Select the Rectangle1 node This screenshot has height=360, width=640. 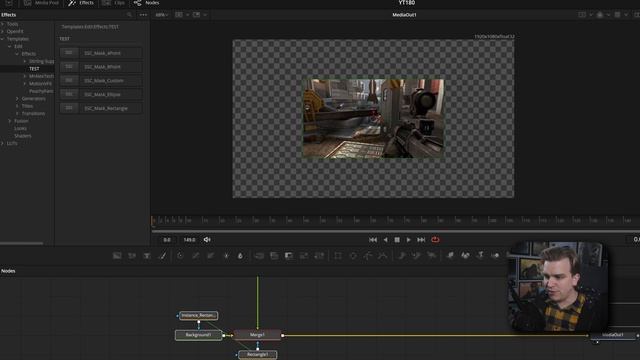(258, 355)
